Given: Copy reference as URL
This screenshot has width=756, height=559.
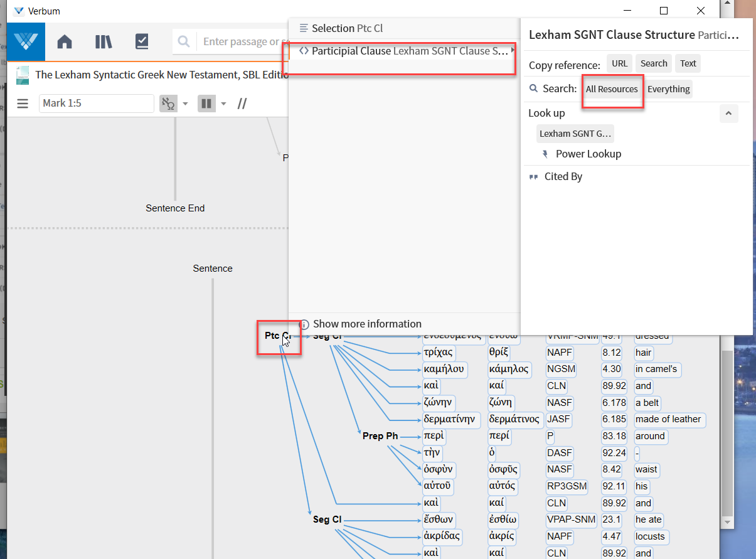Looking at the screenshot, I should (x=620, y=63).
